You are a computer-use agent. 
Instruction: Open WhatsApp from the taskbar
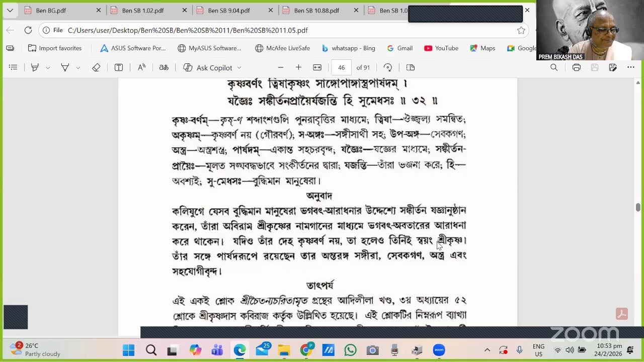(x=350, y=350)
